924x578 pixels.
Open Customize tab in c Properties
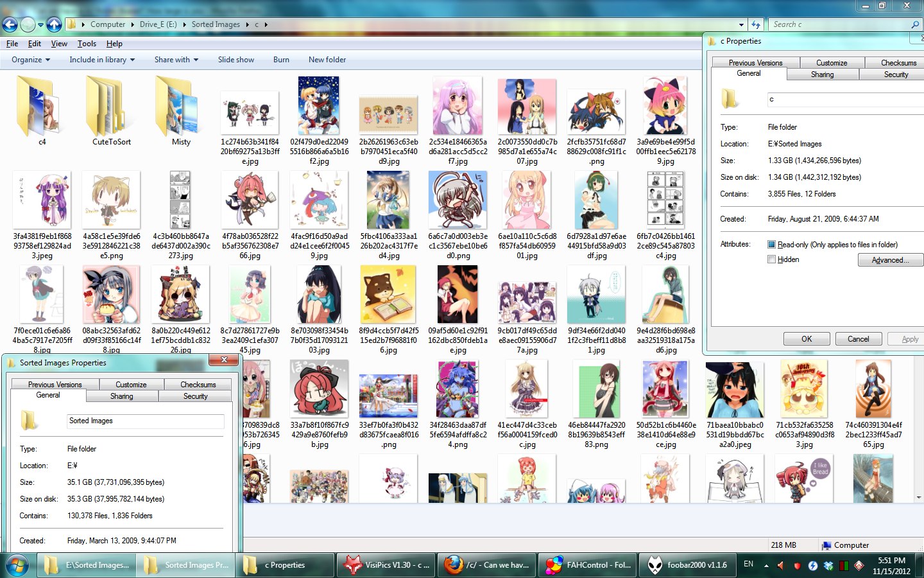pos(832,63)
